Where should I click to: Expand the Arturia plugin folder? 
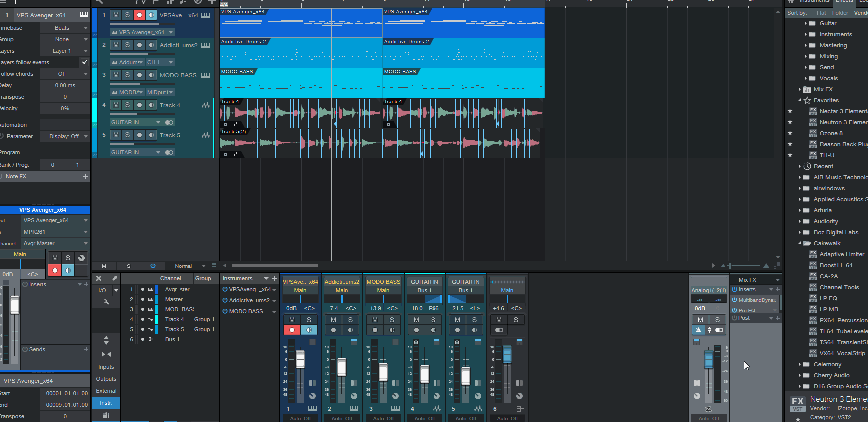[800, 210]
